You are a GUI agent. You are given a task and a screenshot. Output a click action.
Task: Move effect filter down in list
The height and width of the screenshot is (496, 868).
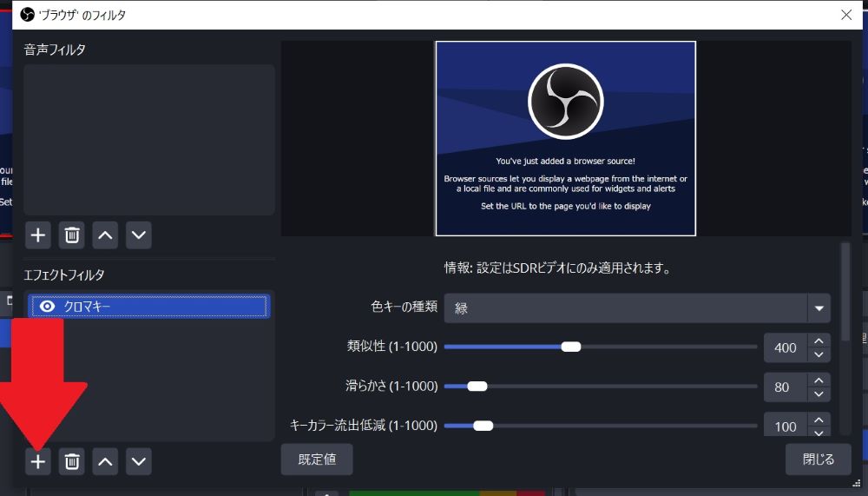point(138,461)
